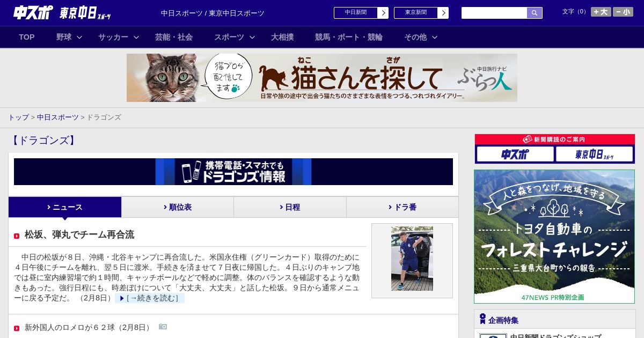Screen dimensions: 644x338
Task: Click the トップ breadcrumb link
Action: coord(18,117)
